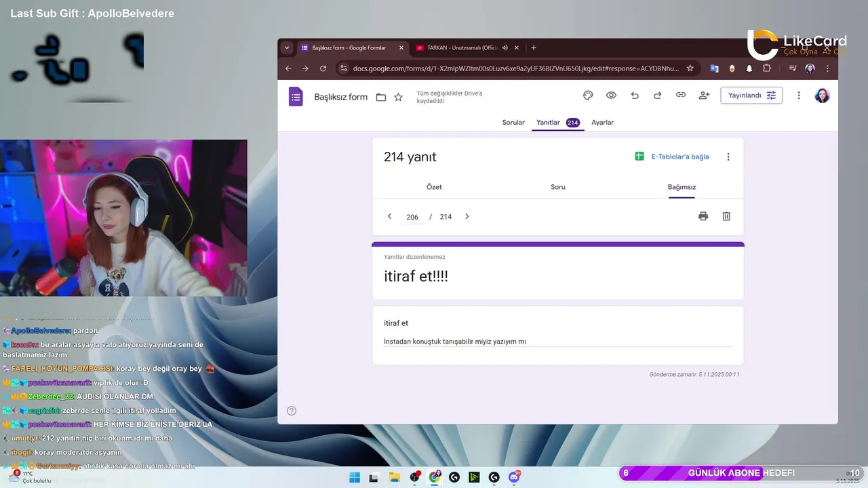Open Discord from the taskbar
Screen dimensions: 868x488
[515, 477]
